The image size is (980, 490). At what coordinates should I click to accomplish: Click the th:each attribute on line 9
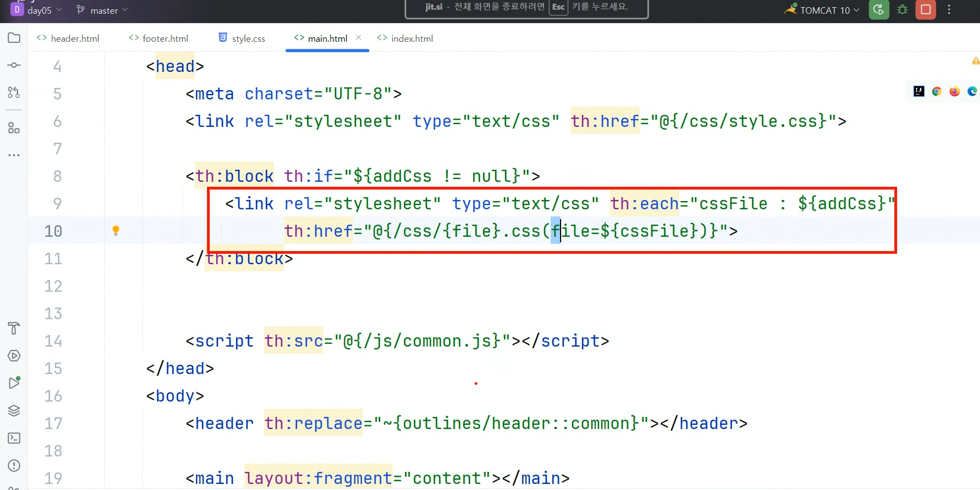coord(645,203)
